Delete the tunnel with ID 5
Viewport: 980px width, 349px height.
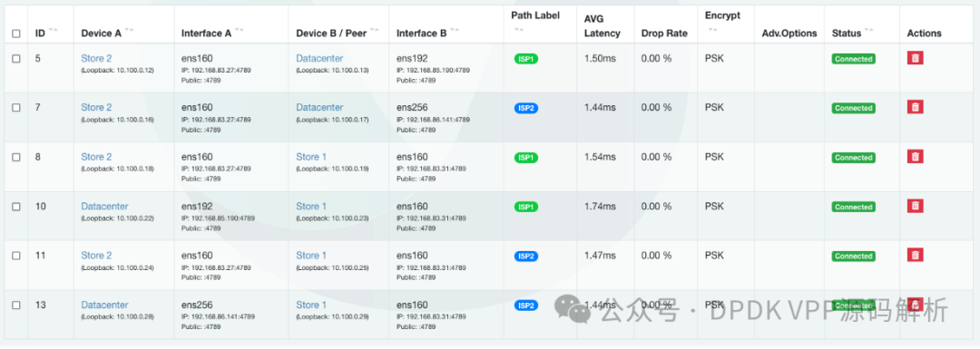point(915,58)
